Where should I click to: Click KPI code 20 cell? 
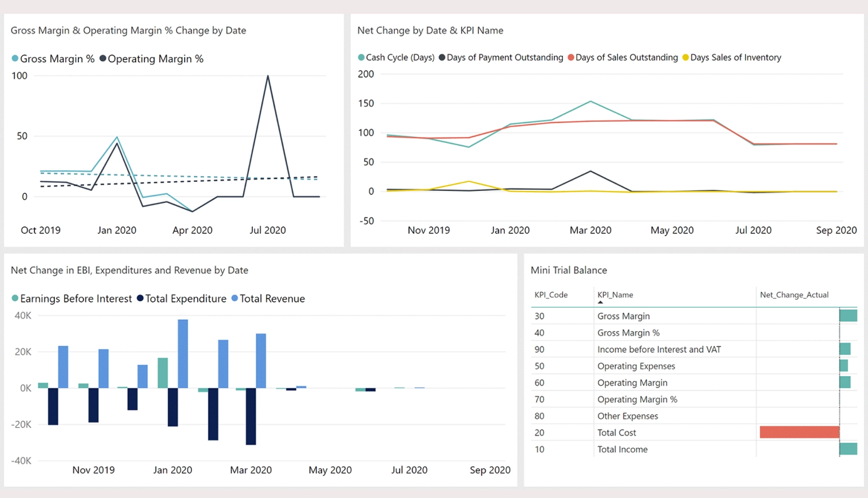540,433
